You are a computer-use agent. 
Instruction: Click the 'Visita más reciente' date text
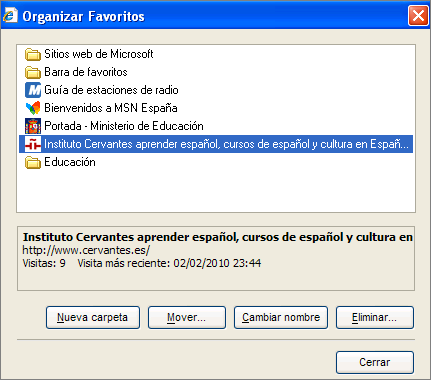(x=169, y=263)
